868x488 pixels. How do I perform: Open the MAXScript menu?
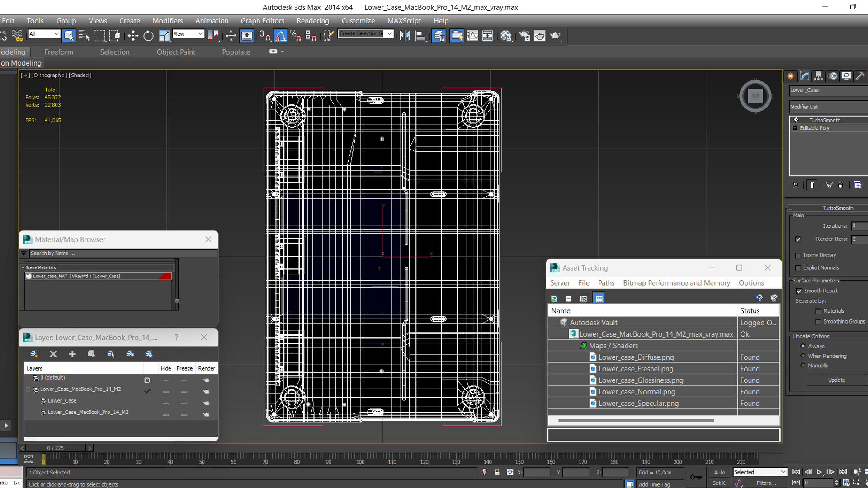[x=404, y=21]
